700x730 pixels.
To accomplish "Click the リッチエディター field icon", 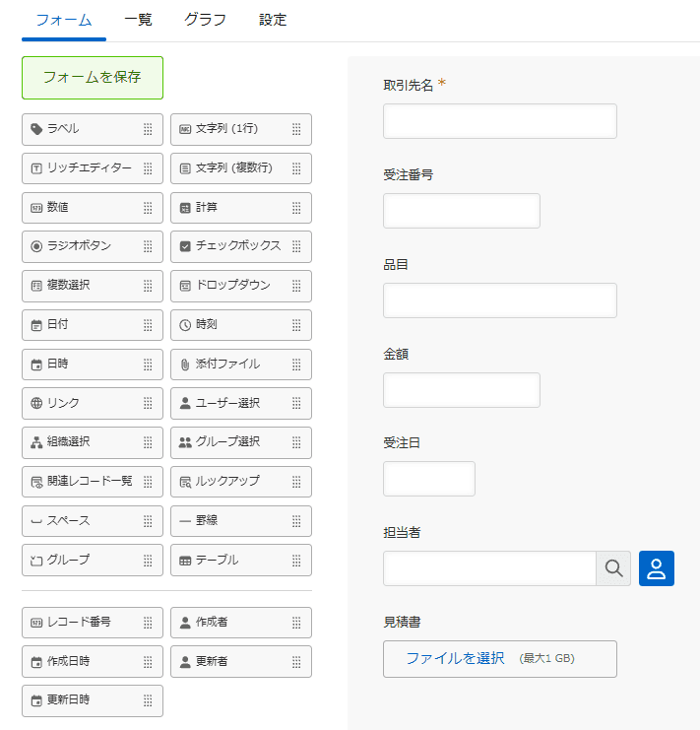I will (x=36, y=168).
